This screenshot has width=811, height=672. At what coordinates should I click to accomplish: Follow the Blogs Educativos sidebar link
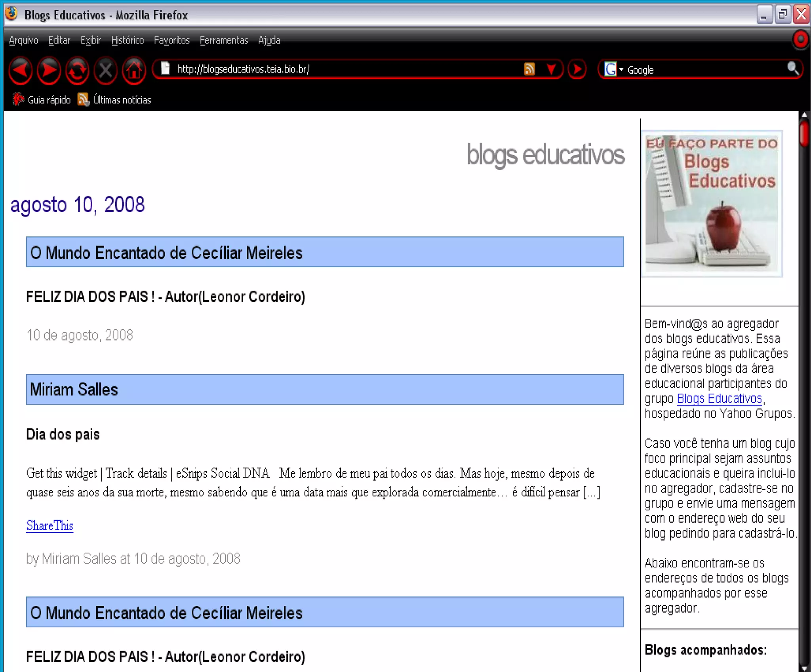pyautogui.click(x=719, y=398)
